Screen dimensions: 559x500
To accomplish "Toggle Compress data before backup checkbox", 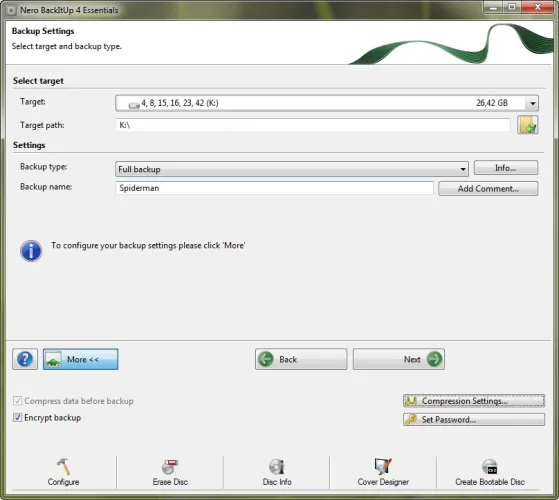I will pos(17,401).
